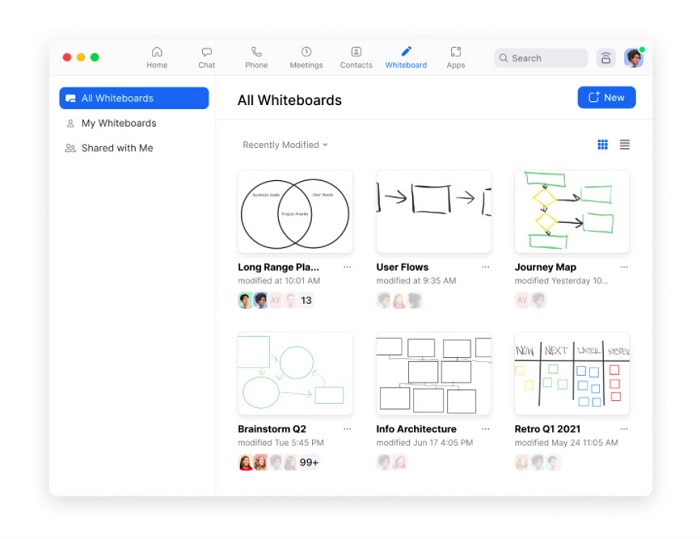Open the Contacts icon

(356, 52)
